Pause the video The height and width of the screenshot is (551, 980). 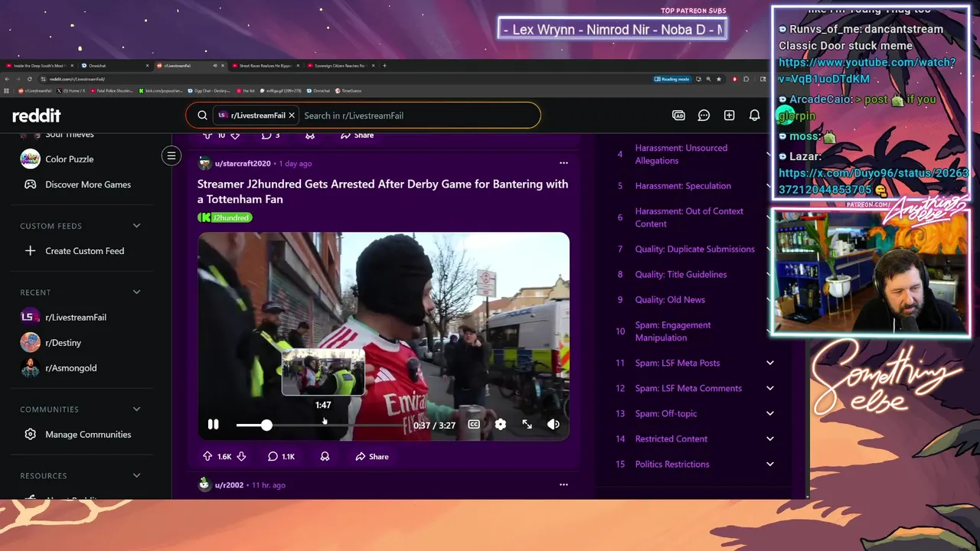pyautogui.click(x=213, y=425)
